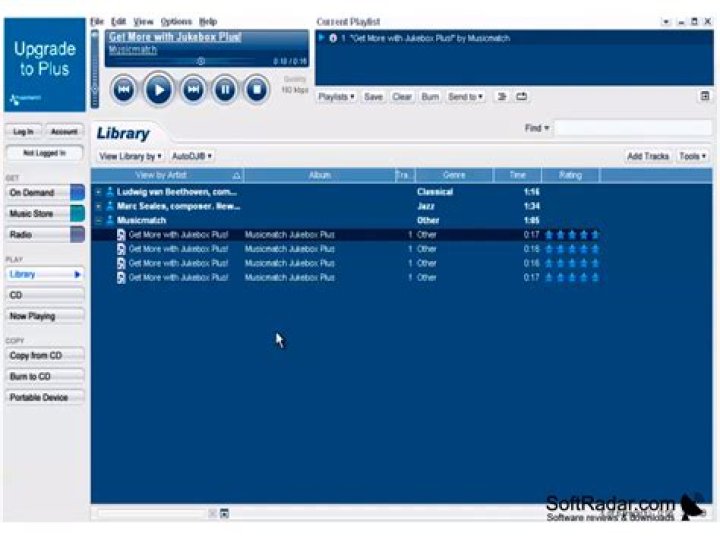Click the Album column header

(x=320, y=175)
